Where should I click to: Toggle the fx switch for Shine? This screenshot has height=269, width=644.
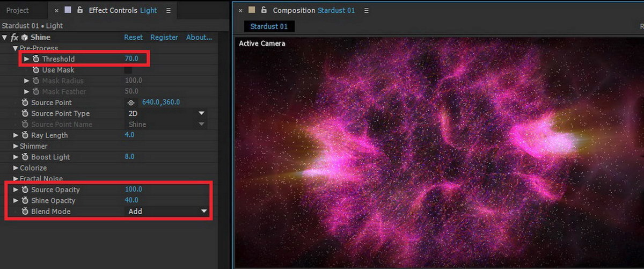(14, 38)
